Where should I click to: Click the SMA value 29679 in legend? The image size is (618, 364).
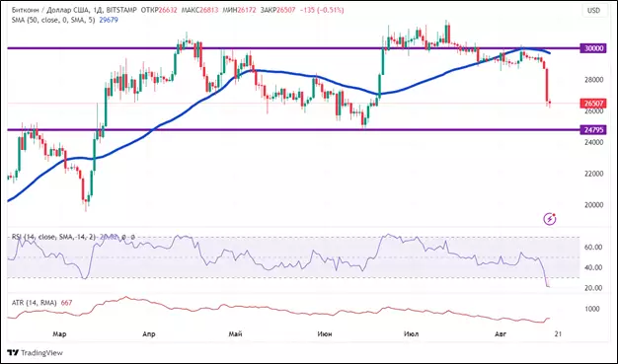tap(109, 20)
